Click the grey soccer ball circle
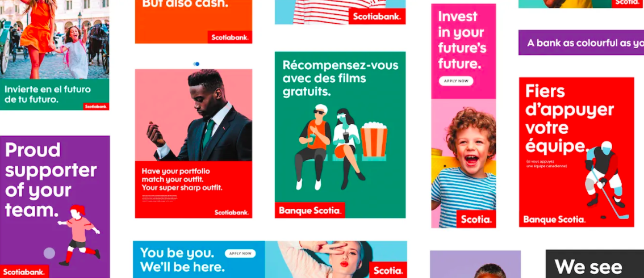 49,253
